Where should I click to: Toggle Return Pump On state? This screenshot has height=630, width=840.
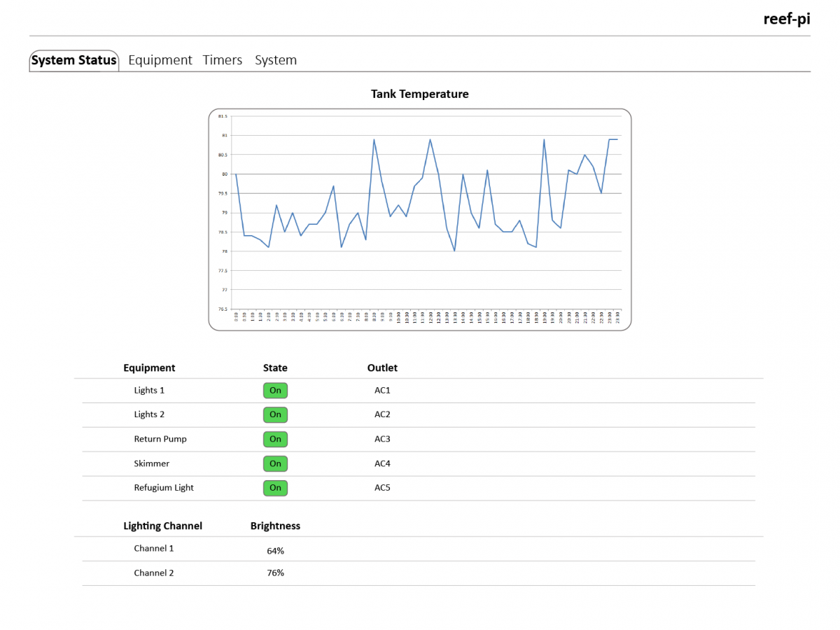[x=276, y=440]
